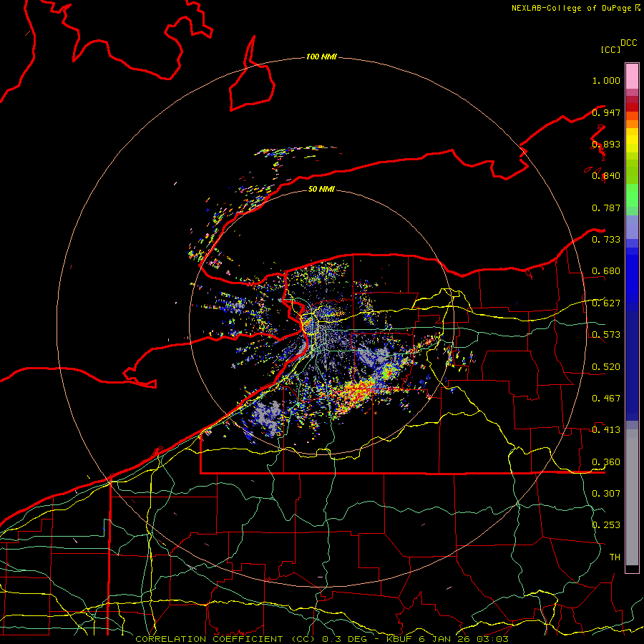
Task: Click the 1.000 scale value
Action: click(606, 80)
